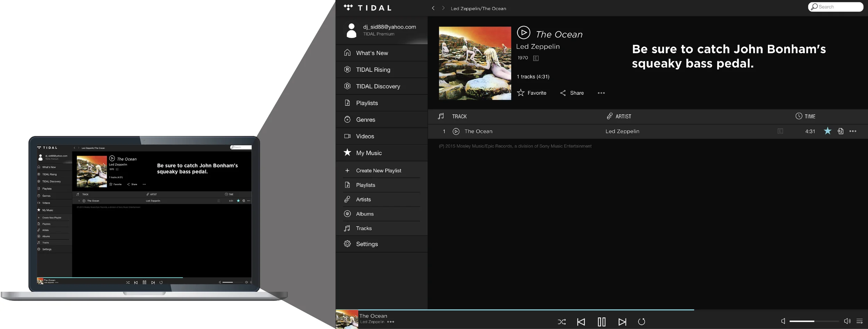
Task: Click explicit badge in track row
Action: [780, 131]
